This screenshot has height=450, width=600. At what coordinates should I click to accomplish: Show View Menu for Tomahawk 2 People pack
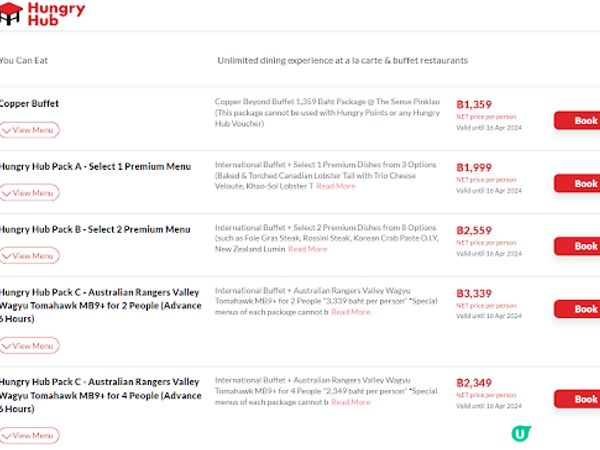point(30,346)
